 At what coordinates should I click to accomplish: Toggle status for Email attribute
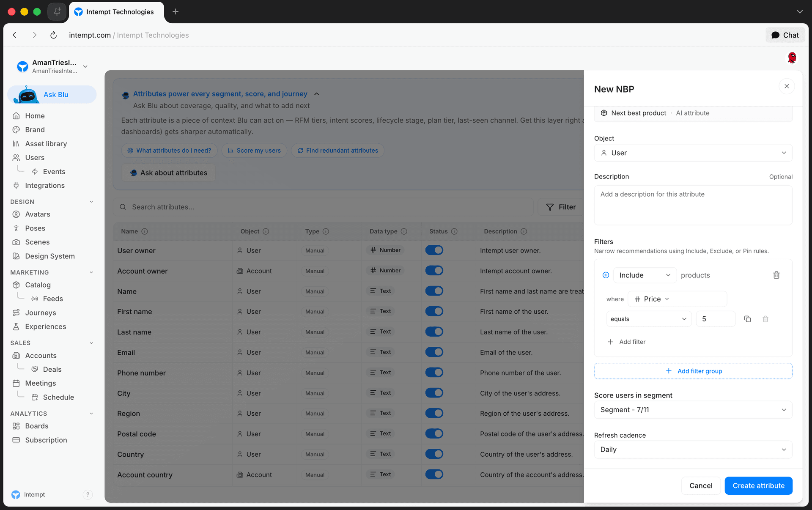434,352
